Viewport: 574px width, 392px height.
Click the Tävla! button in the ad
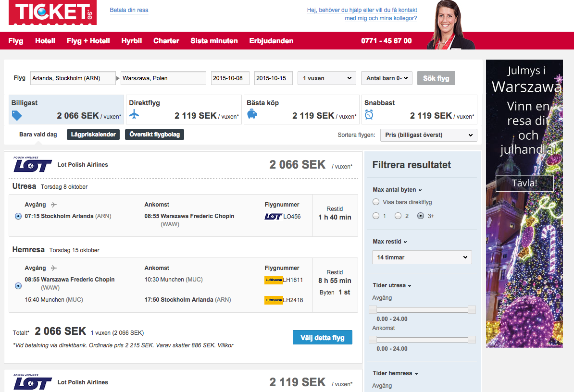coord(524,183)
